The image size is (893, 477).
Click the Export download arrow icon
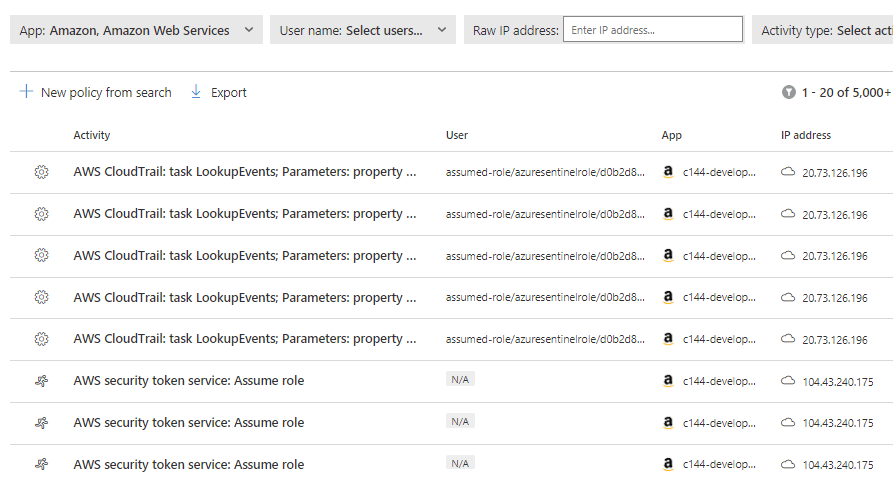point(196,92)
